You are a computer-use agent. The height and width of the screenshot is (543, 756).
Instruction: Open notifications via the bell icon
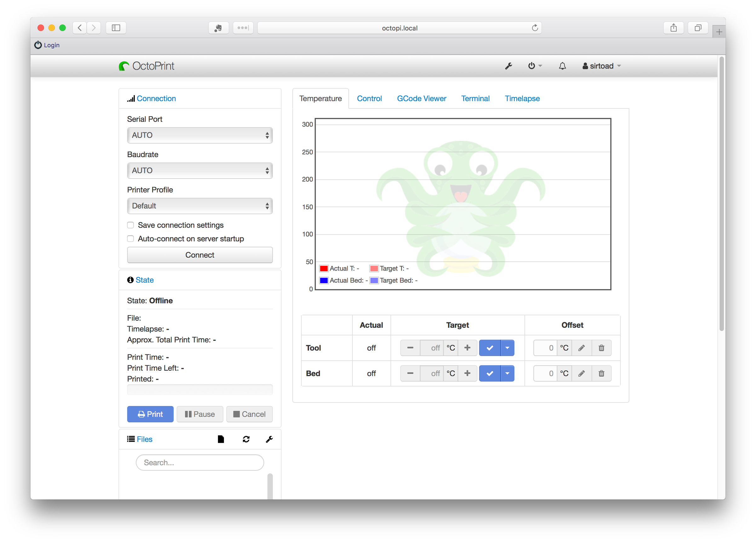pyautogui.click(x=562, y=66)
